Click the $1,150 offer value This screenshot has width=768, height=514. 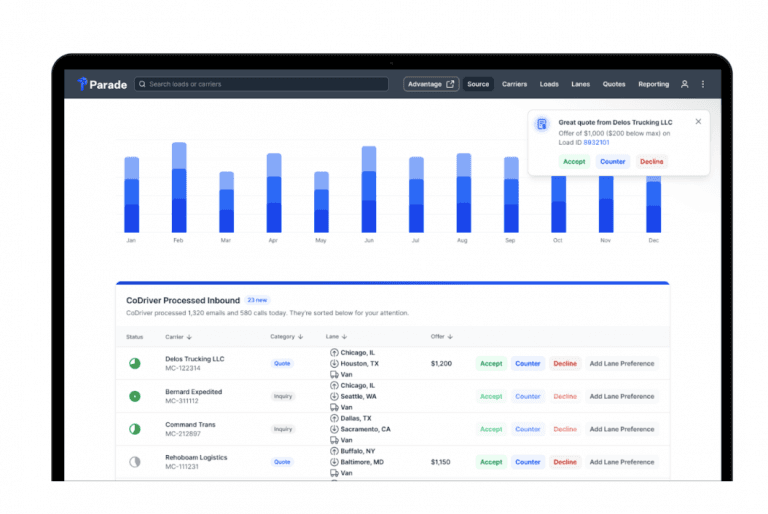pos(440,462)
